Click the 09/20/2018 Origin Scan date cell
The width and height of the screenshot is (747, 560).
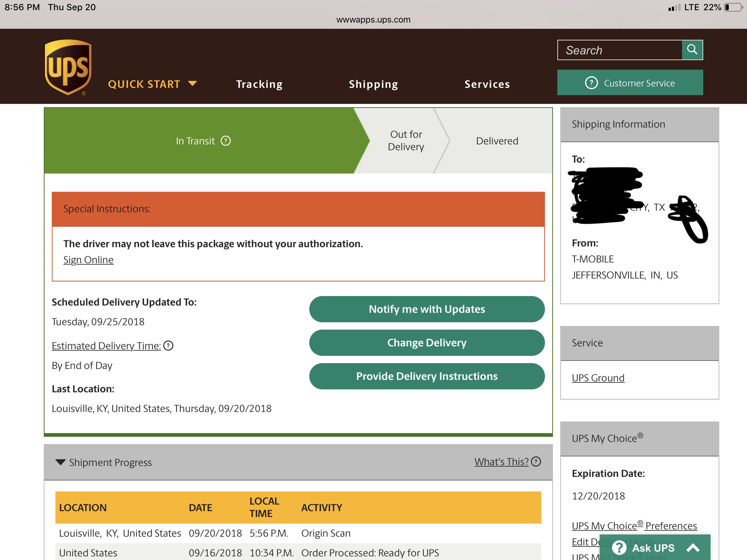pos(215,533)
